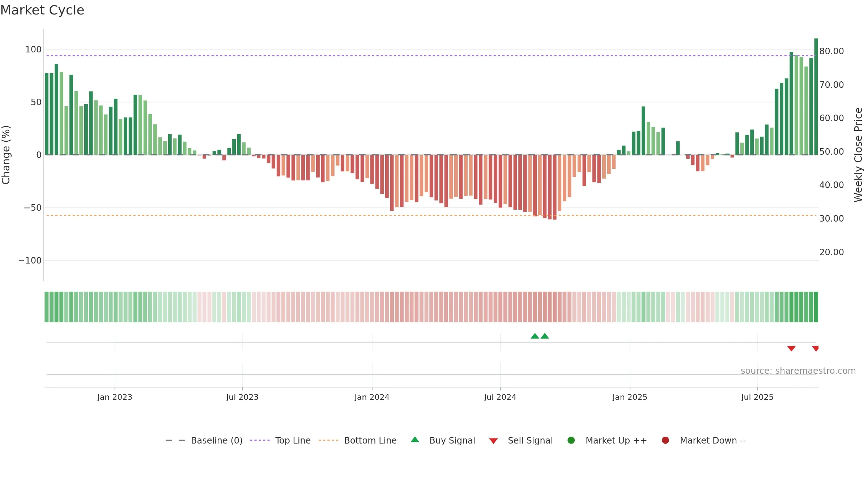Viewport: 868px width, 488px height.
Task: Click the Change (%) axis title
Action: [x=6, y=155]
